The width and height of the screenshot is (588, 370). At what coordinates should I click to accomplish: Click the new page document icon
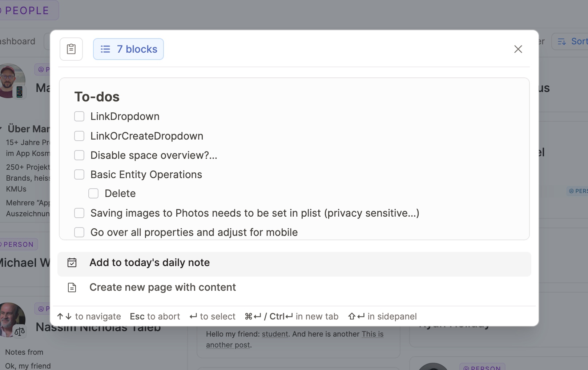pos(72,287)
